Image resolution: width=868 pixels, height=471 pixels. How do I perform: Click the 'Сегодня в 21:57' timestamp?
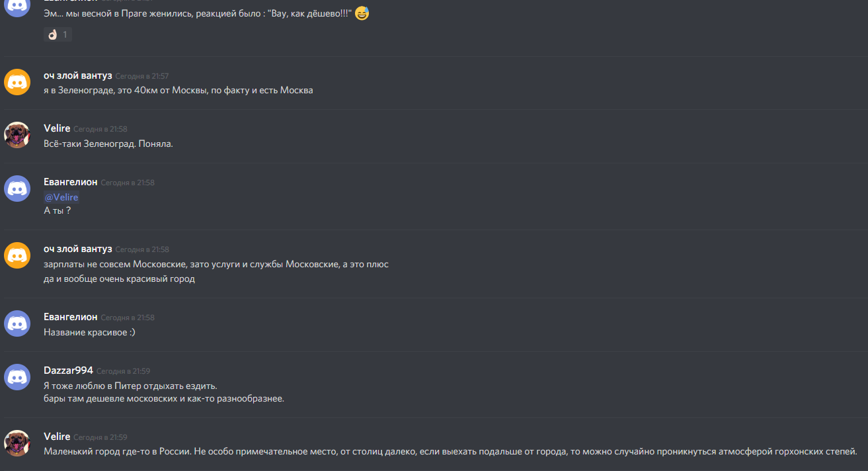pyautogui.click(x=142, y=76)
